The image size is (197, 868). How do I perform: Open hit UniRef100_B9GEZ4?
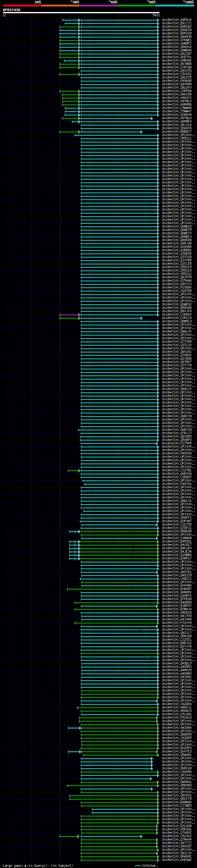[x=176, y=30]
